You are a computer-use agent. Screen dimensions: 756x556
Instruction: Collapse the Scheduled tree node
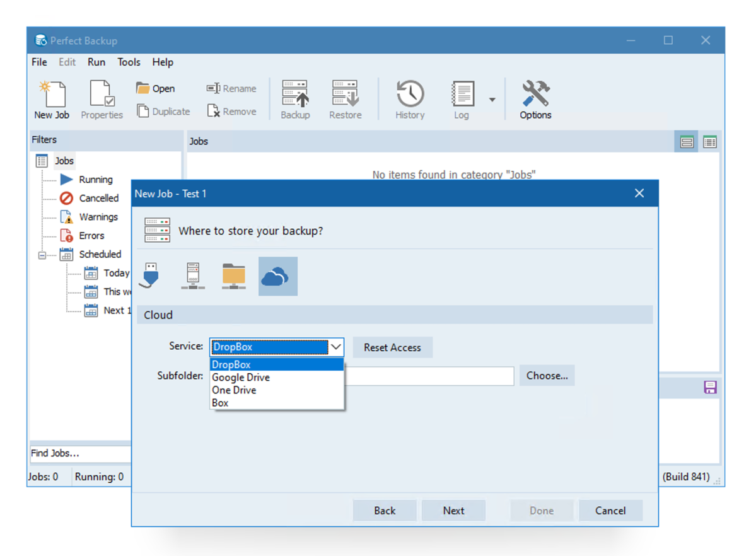coord(42,255)
